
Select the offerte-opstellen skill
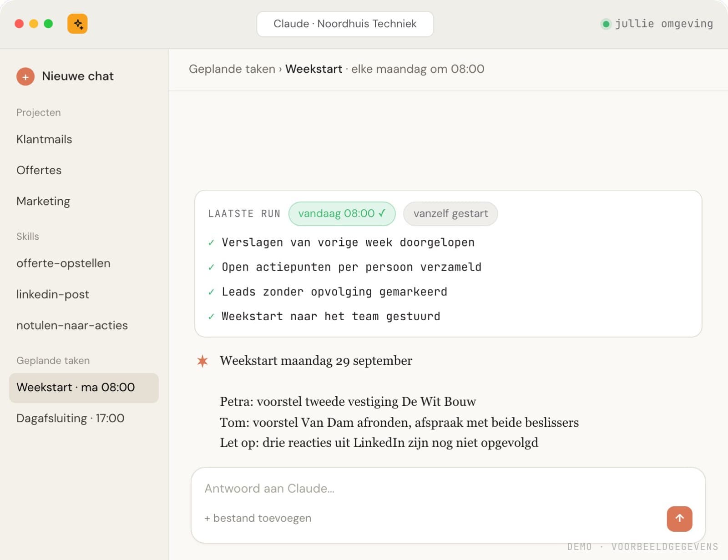(63, 263)
